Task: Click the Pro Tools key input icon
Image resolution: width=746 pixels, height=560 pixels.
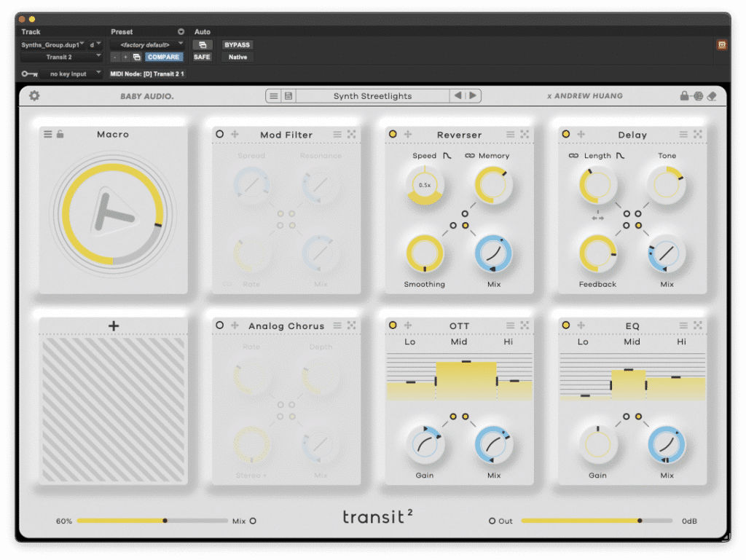Action: coord(29,74)
